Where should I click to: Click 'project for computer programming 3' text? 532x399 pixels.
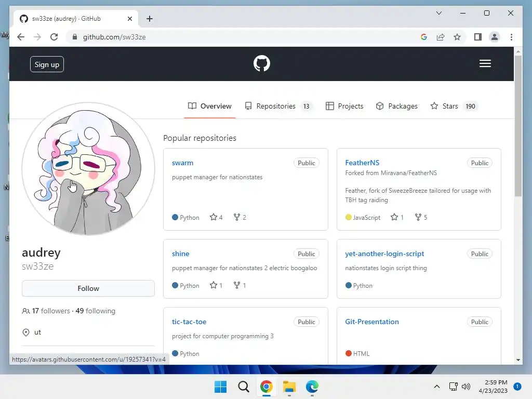click(222, 336)
